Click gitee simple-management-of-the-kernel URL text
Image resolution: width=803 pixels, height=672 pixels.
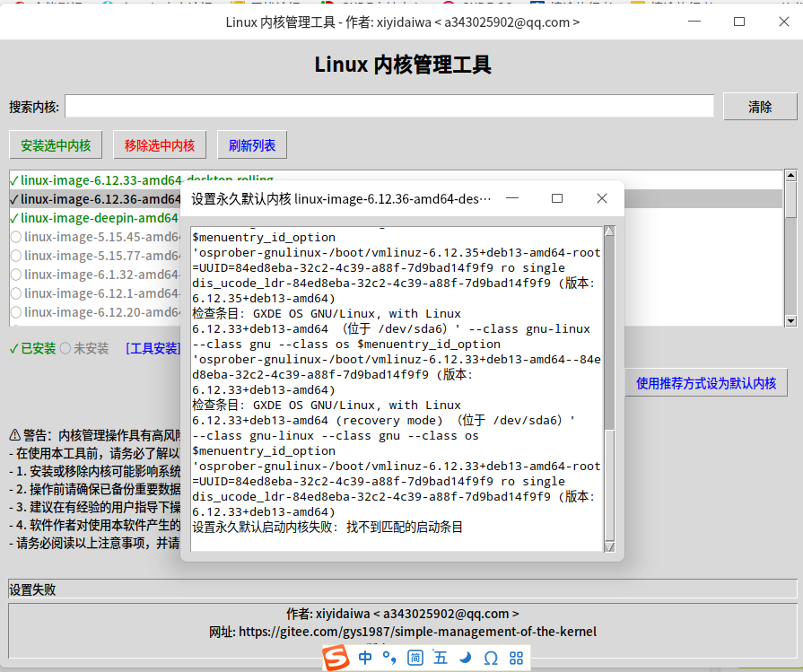pyautogui.click(x=417, y=632)
